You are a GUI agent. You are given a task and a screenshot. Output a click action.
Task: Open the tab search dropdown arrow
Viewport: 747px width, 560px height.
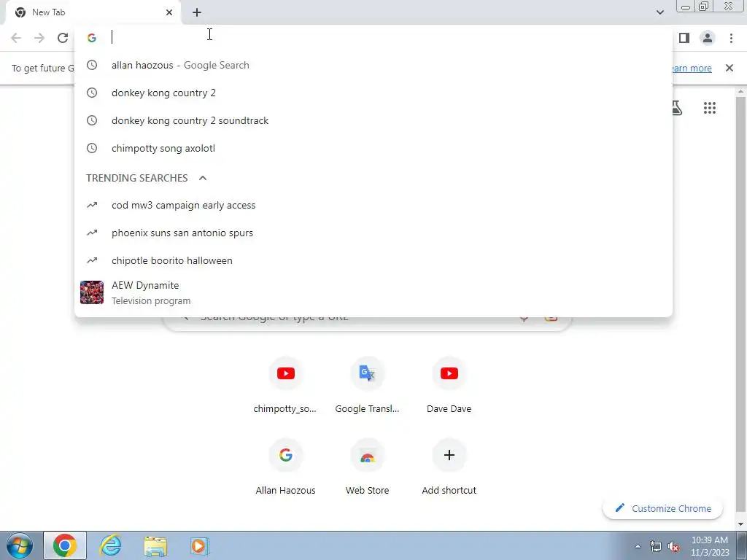click(659, 12)
